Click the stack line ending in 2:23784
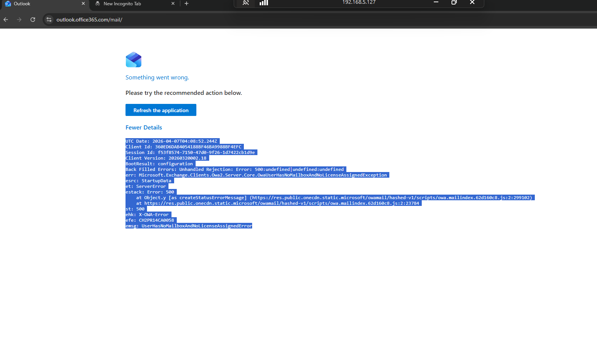The image size is (597, 364). pyautogui.click(x=279, y=203)
